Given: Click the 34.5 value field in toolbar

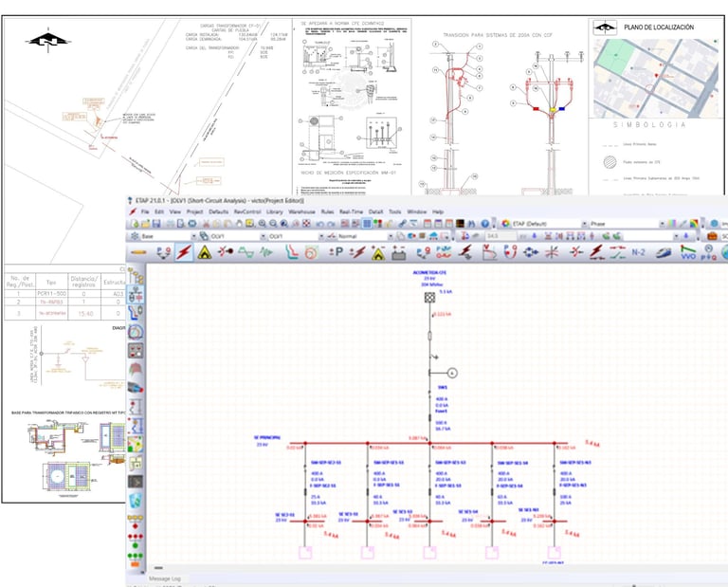Looking at the screenshot, I should coord(500,236).
